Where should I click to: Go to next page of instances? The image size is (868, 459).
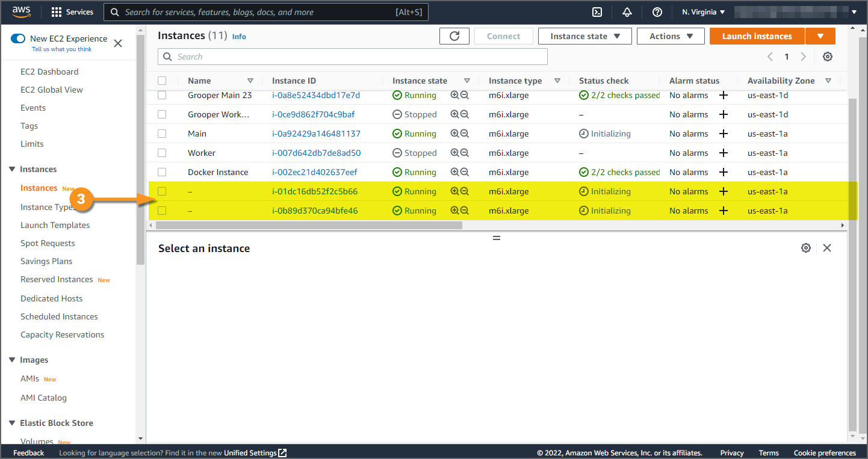click(803, 57)
